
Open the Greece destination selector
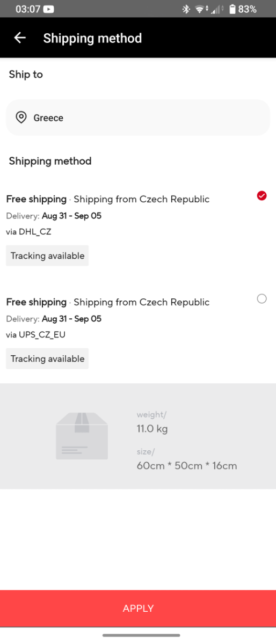[x=138, y=118]
